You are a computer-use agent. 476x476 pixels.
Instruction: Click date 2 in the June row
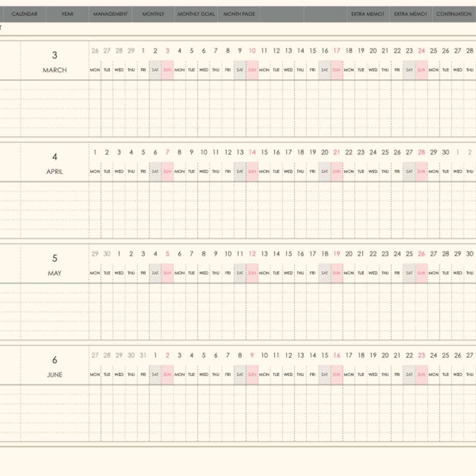[167, 355]
